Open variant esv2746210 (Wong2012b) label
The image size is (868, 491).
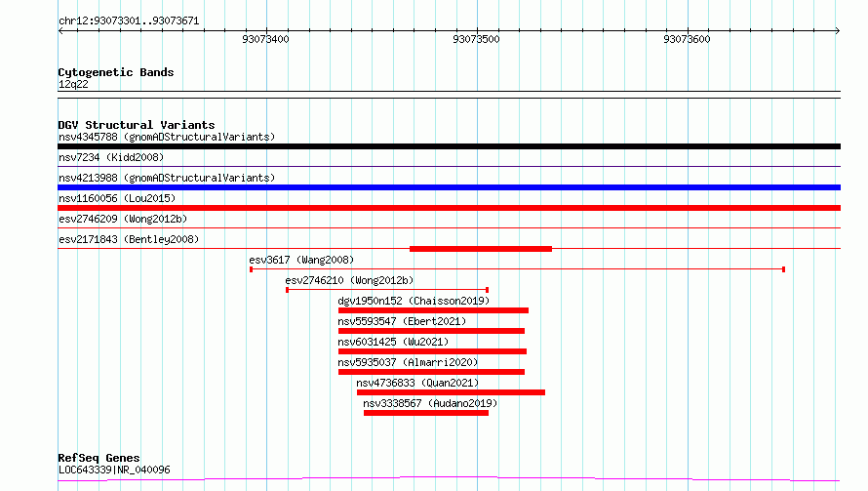(349, 280)
